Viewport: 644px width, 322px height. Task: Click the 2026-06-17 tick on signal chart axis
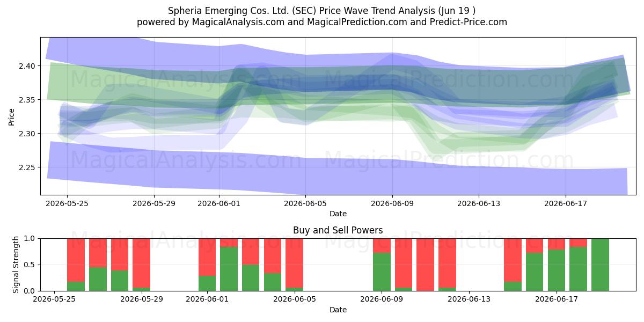click(x=557, y=299)
